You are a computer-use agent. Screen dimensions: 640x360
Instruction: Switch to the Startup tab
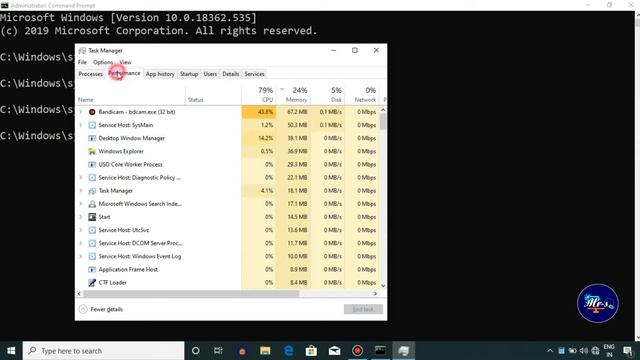click(189, 74)
